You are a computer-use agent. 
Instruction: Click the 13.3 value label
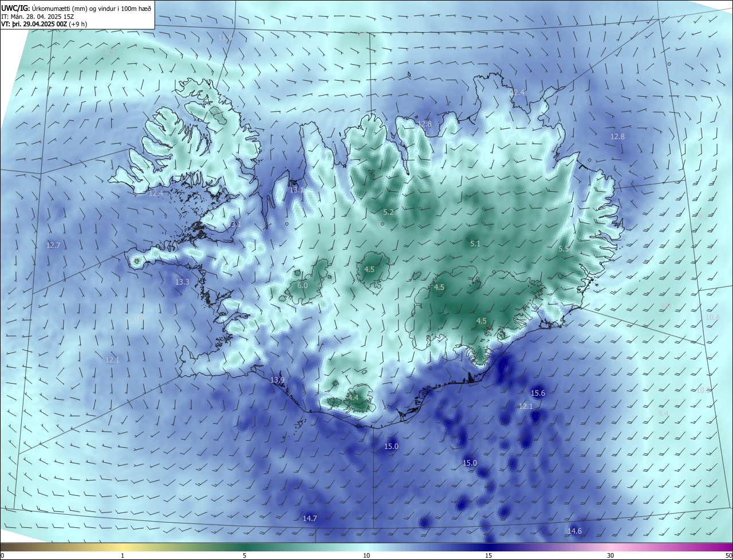(x=182, y=282)
